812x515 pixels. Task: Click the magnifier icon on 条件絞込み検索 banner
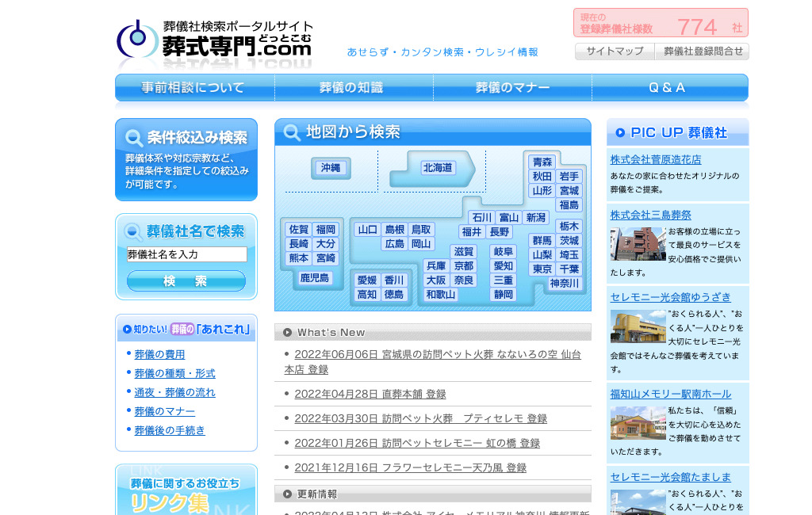(x=133, y=139)
